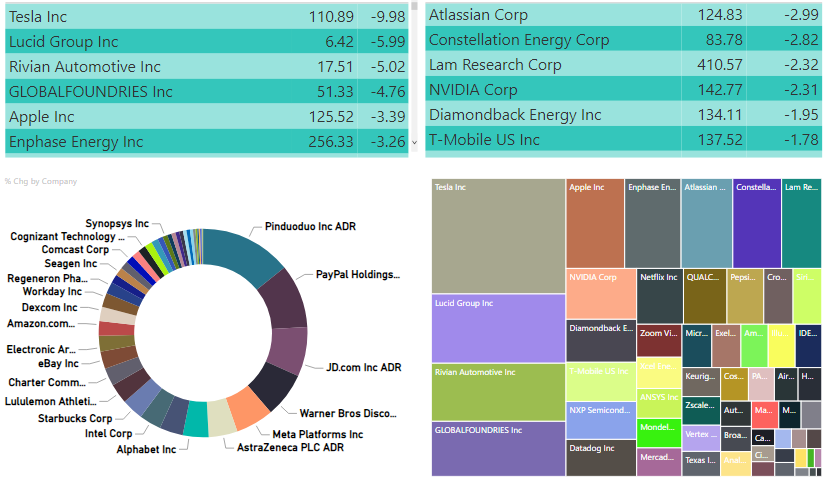Screen dimensions: 824x479
Task: Click the Lam Research Corp row
Action: (x=623, y=65)
